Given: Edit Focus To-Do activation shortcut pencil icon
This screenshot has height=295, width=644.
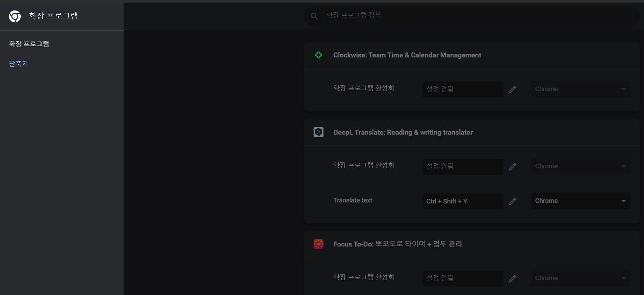Looking at the screenshot, I should [512, 279].
